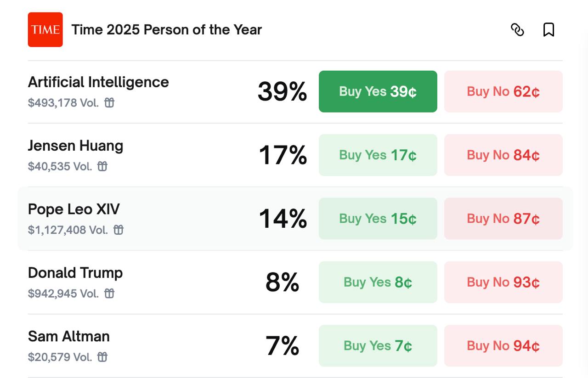The height and width of the screenshot is (378, 588).
Task: Buy No for Artificial Intelligence at 62¢
Action: pos(503,91)
